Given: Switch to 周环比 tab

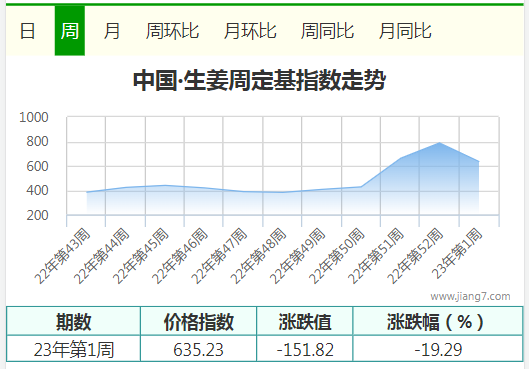Looking at the screenshot, I should pos(172,31).
